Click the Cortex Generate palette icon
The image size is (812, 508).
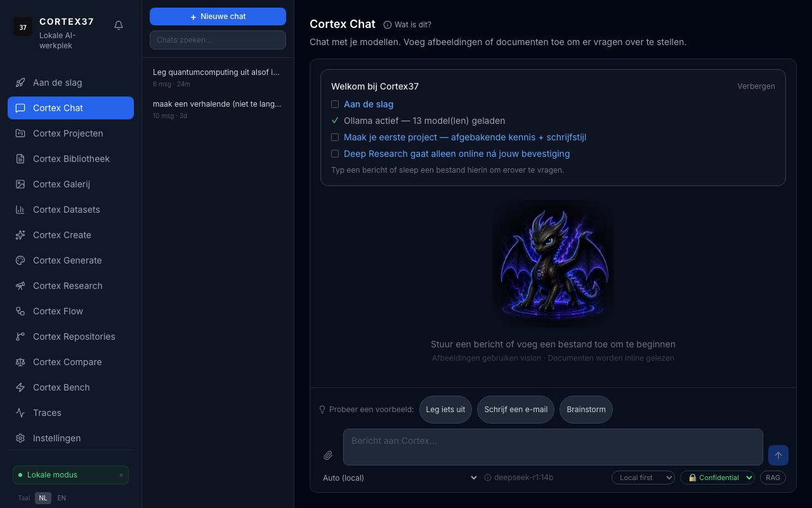(20, 260)
